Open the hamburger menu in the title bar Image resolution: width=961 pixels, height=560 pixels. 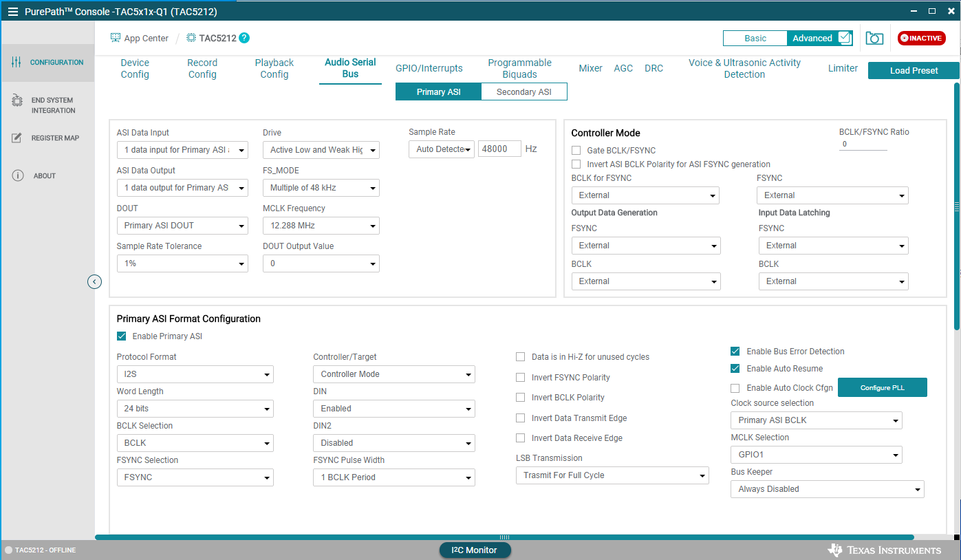[x=12, y=12]
